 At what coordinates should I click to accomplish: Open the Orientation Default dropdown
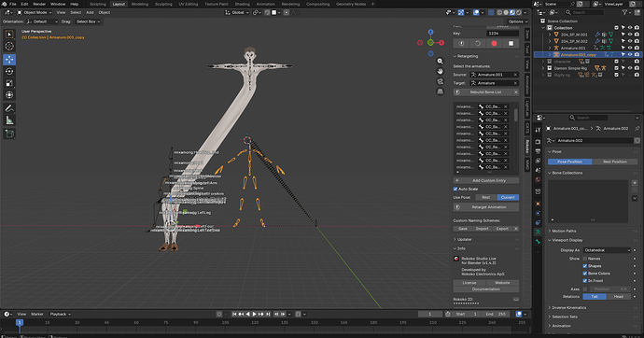point(42,21)
